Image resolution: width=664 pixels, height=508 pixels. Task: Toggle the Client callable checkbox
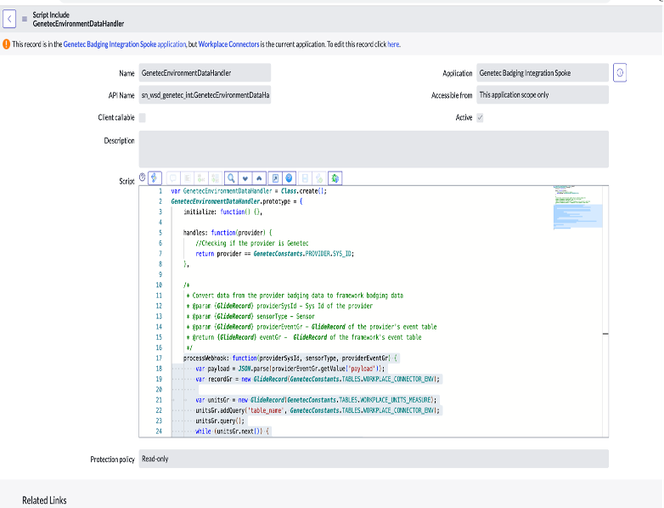tap(142, 118)
